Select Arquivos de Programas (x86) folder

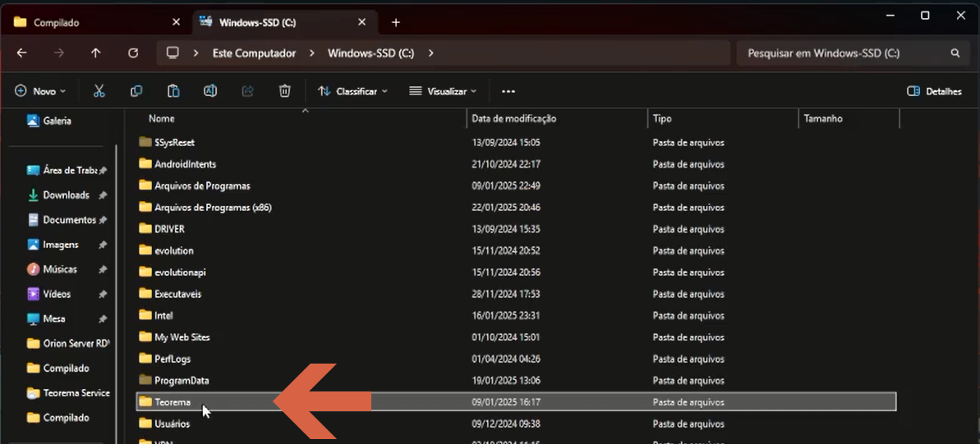(213, 208)
